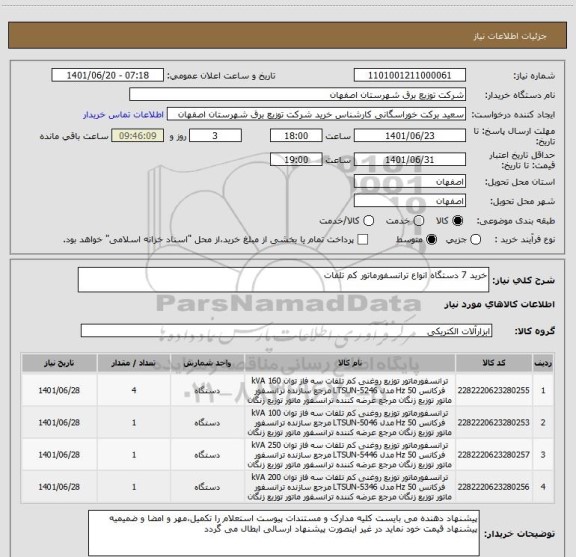
Task: Click the delivery province field اصفهان
Action: tap(410, 182)
